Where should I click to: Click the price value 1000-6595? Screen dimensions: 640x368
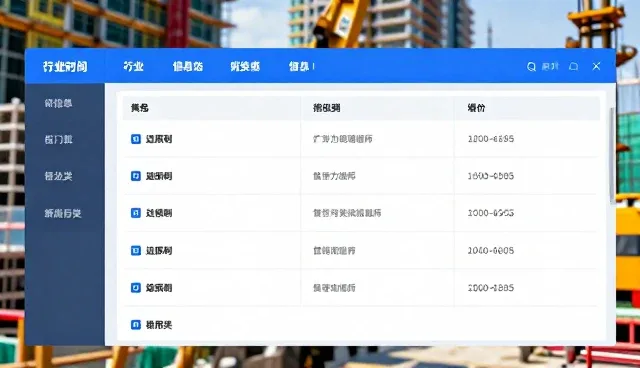(491, 139)
